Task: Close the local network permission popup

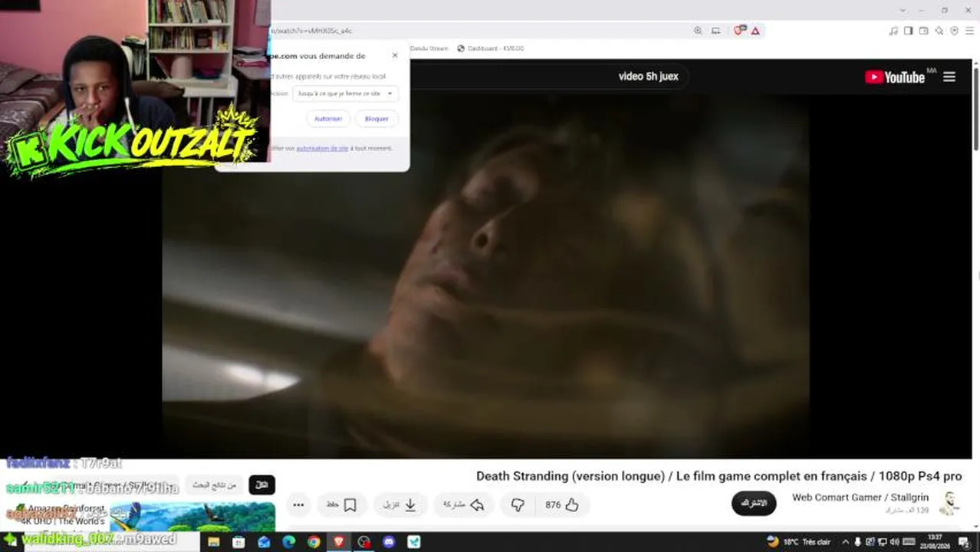Action: (395, 55)
